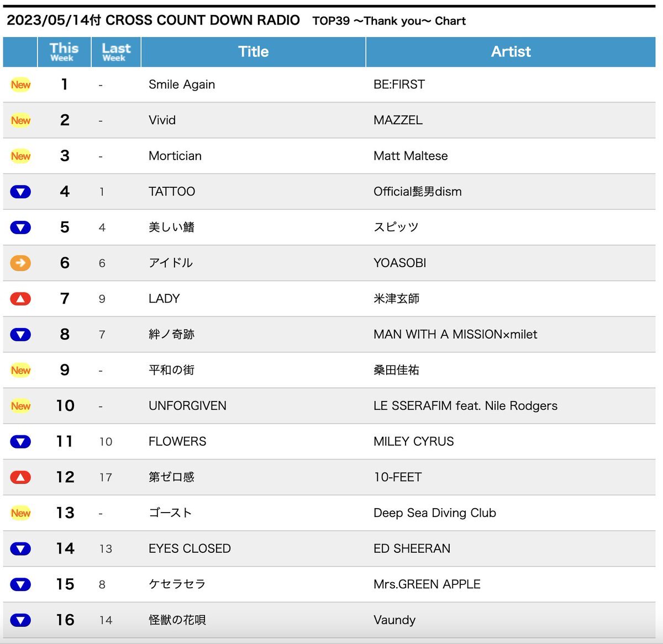
Task: Click the blue down arrow beside ケセラセラ
Action: [x=20, y=584]
